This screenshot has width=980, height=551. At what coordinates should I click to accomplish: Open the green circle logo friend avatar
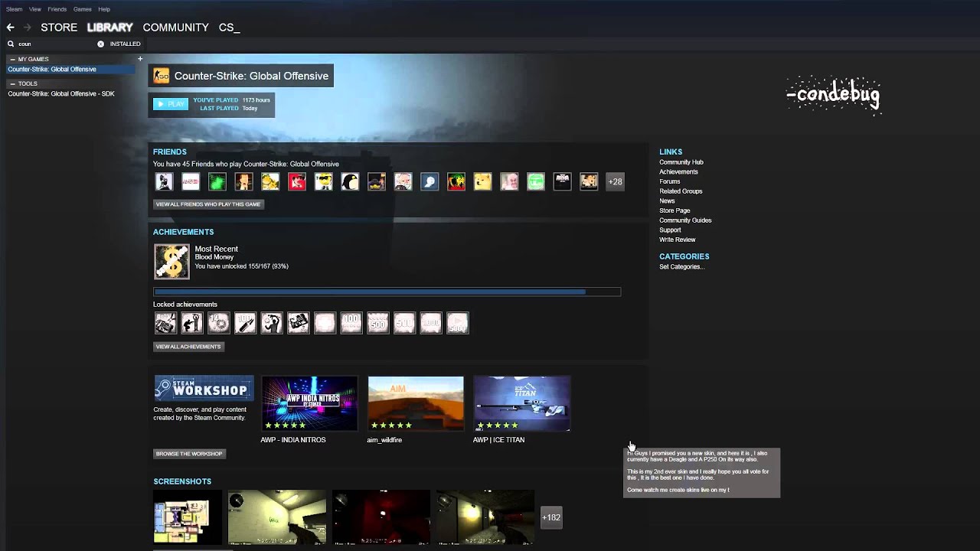pyautogui.click(x=536, y=181)
